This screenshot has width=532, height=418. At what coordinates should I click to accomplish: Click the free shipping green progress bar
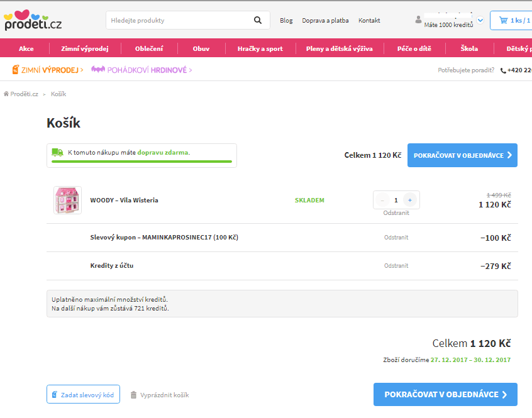point(142,162)
